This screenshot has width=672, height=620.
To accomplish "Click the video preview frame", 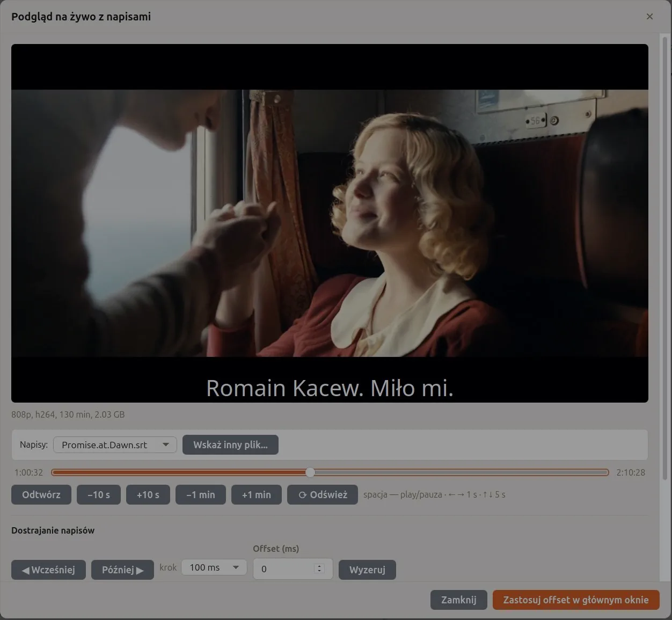I will pos(330,223).
